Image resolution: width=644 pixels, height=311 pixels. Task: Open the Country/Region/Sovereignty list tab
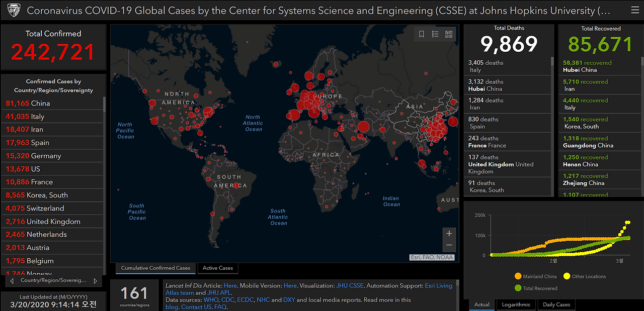(x=53, y=280)
